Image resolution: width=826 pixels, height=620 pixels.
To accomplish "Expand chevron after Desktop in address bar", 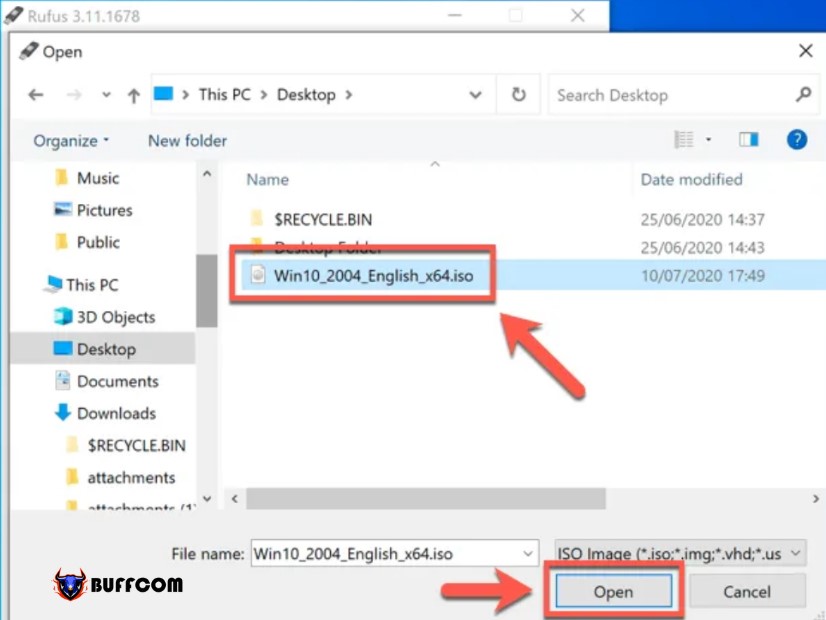I will tap(349, 95).
